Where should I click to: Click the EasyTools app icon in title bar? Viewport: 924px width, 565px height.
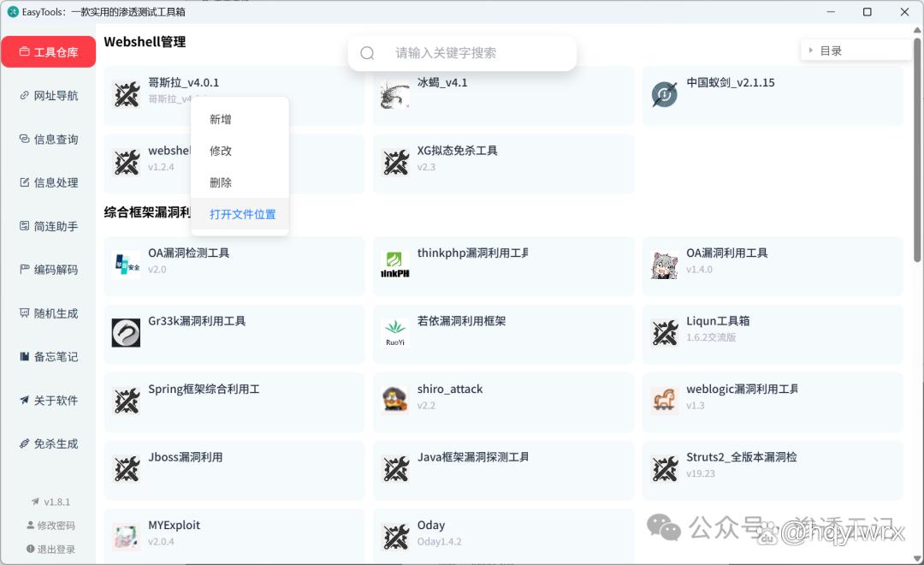[x=12, y=12]
